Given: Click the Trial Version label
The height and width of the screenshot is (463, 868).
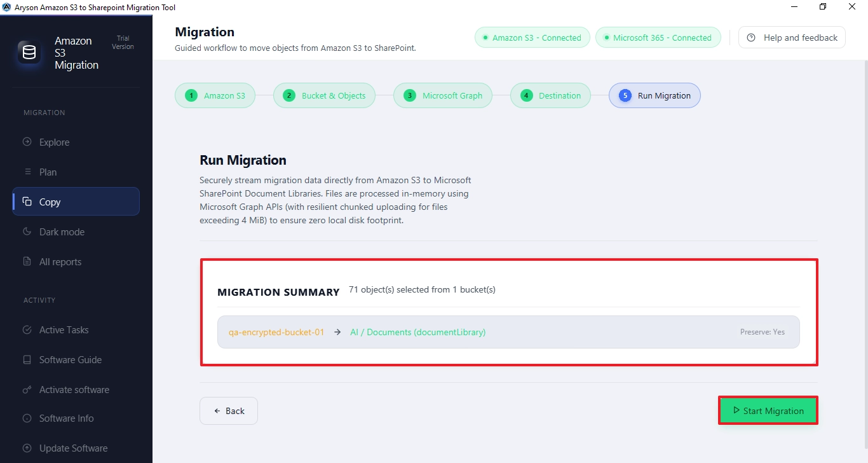Looking at the screenshot, I should point(123,43).
